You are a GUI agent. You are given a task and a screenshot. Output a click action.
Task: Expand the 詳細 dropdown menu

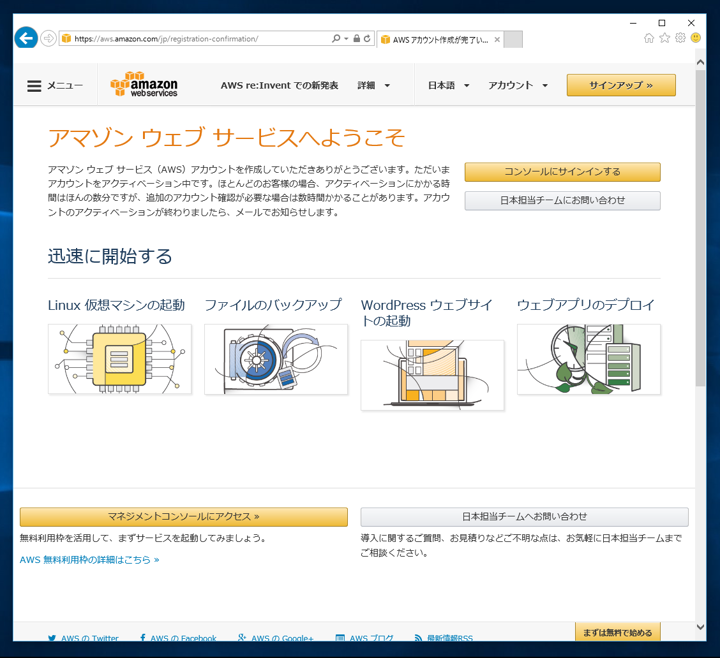[x=373, y=85]
